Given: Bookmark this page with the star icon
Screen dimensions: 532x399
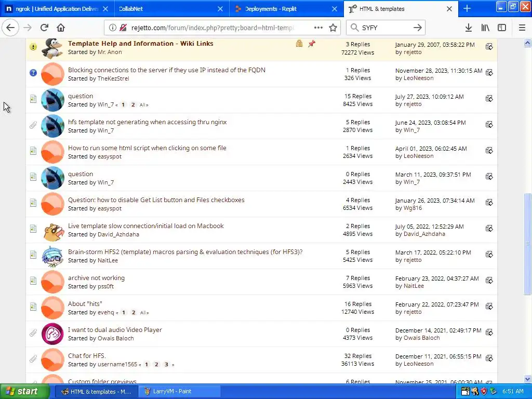Looking at the screenshot, I should (333, 28).
